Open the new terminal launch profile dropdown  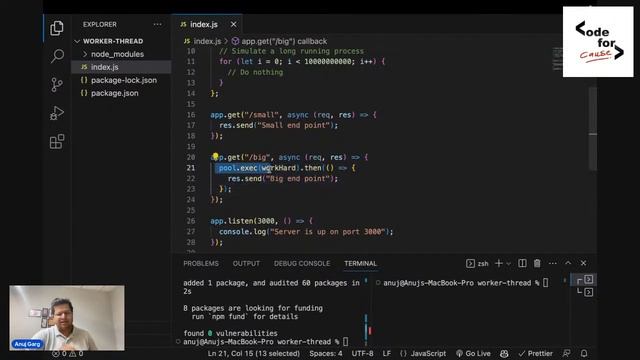click(509, 264)
